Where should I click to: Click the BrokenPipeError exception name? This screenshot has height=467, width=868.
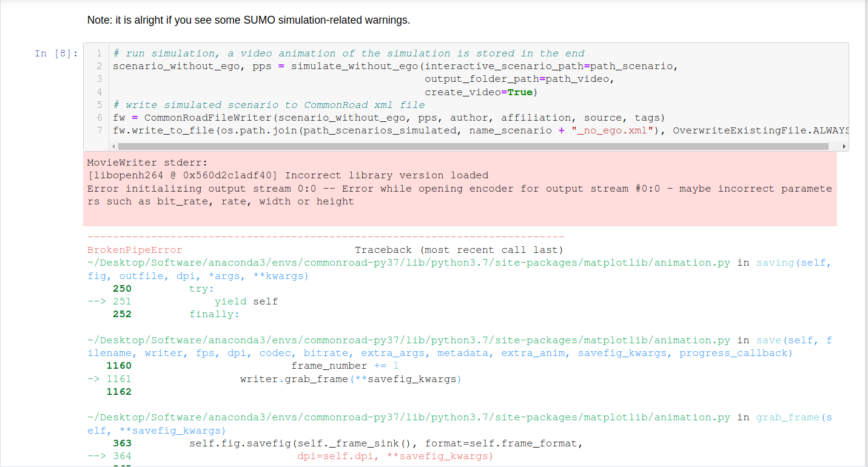click(135, 250)
